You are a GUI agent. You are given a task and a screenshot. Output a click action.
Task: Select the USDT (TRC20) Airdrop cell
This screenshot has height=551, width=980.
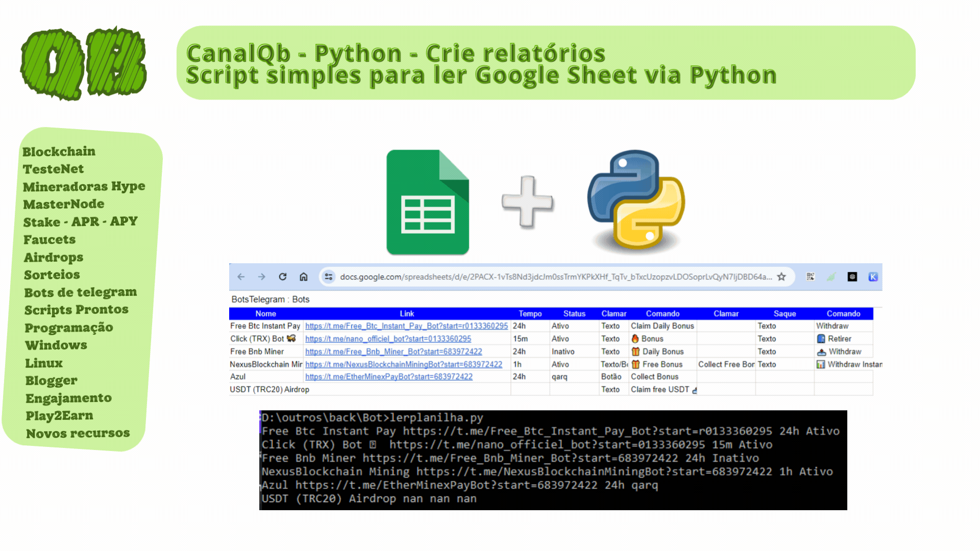pyautogui.click(x=269, y=389)
